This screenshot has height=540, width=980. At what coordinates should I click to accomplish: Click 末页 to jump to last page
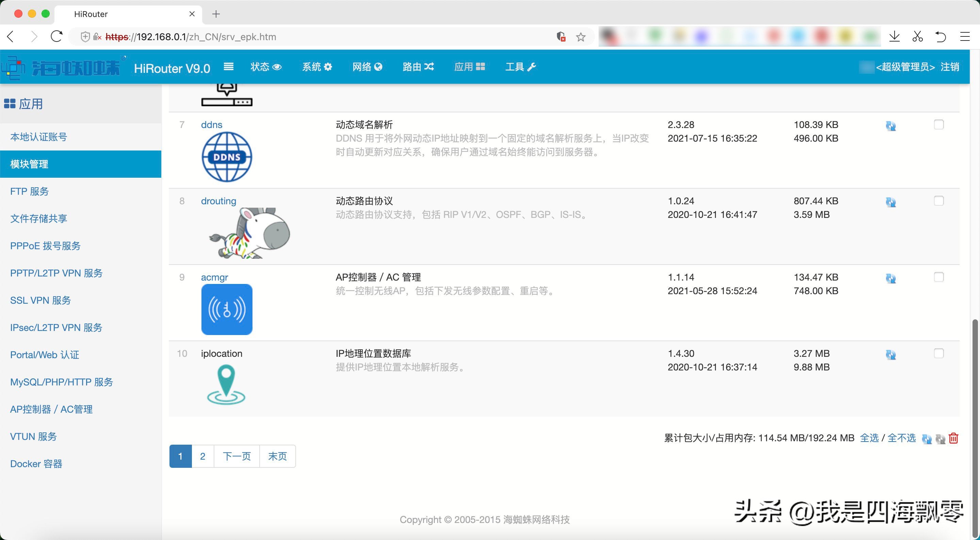[278, 456]
